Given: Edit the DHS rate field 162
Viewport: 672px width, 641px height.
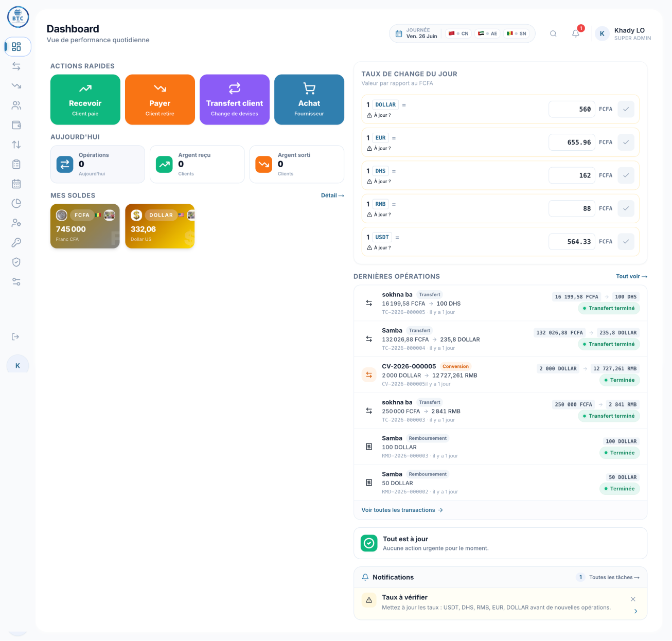Looking at the screenshot, I should coord(572,175).
